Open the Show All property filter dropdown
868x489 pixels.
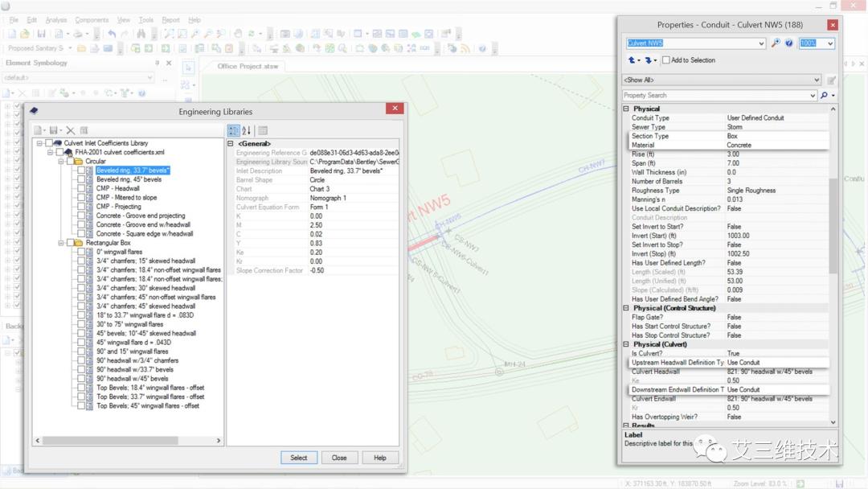[817, 80]
